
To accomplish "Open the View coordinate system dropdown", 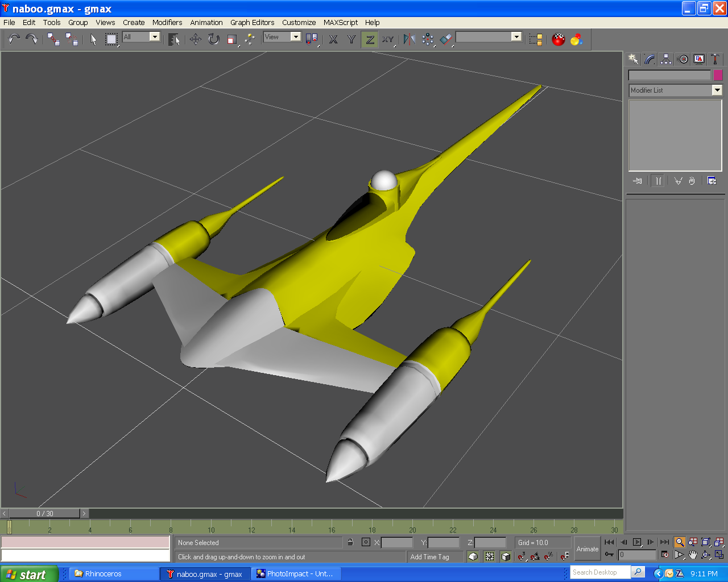I will pyautogui.click(x=282, y=36).
